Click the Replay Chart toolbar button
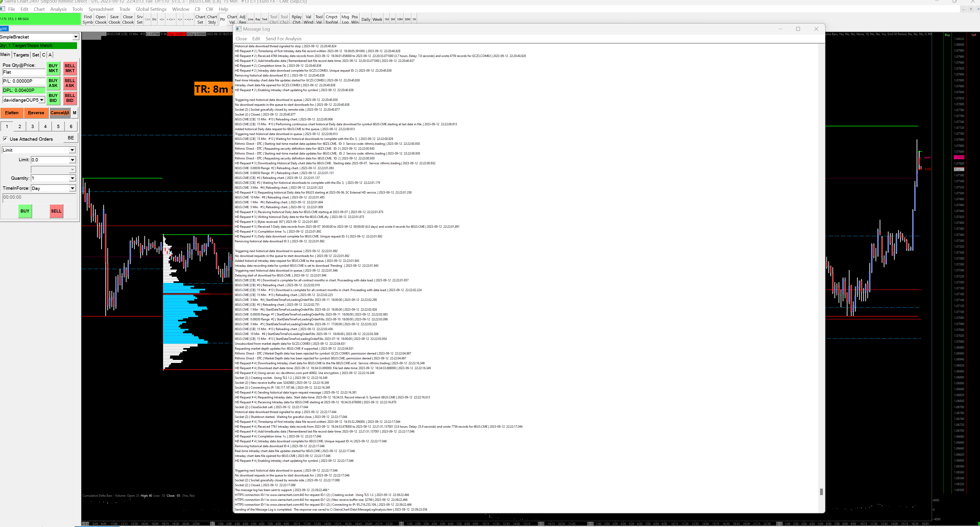The width and height of the screenshot is (980, 527). click(296, 20)
